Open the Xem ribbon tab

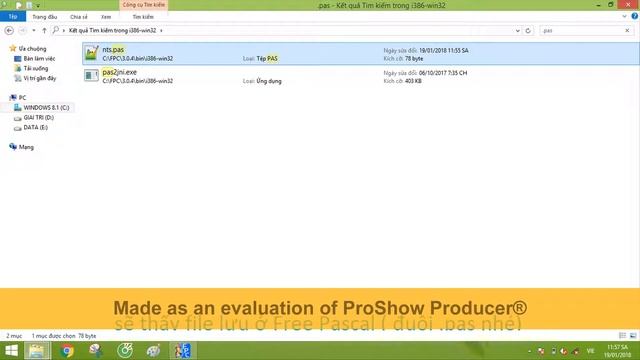tap(106, 17)
